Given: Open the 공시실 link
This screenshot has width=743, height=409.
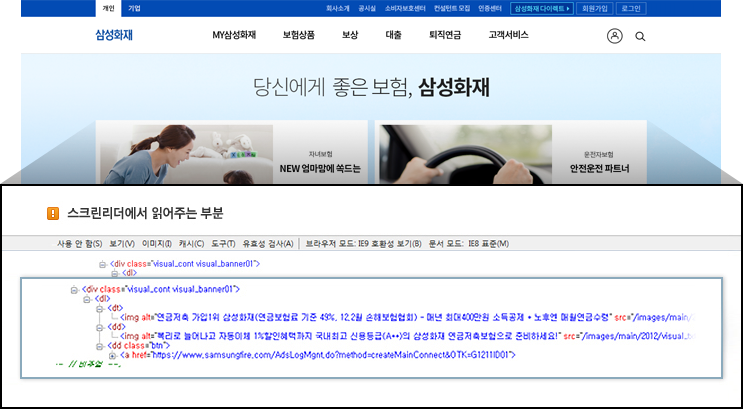Looking at the screenshot, I should coord(367,9).
